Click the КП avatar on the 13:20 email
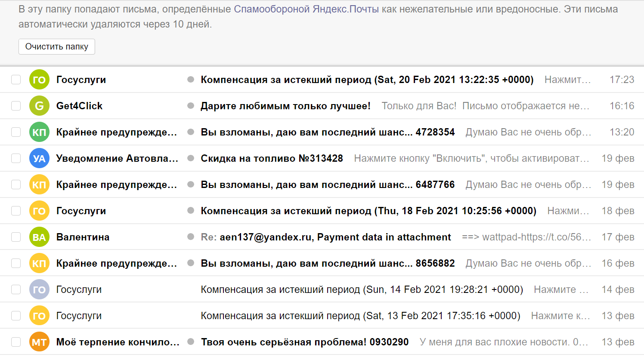 click(x=39, y=132)
